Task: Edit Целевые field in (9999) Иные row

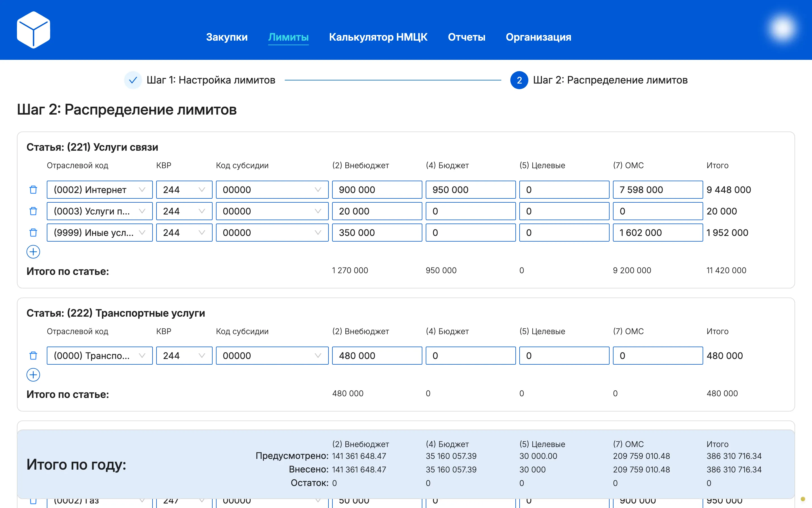Action: tap(564, 233)
